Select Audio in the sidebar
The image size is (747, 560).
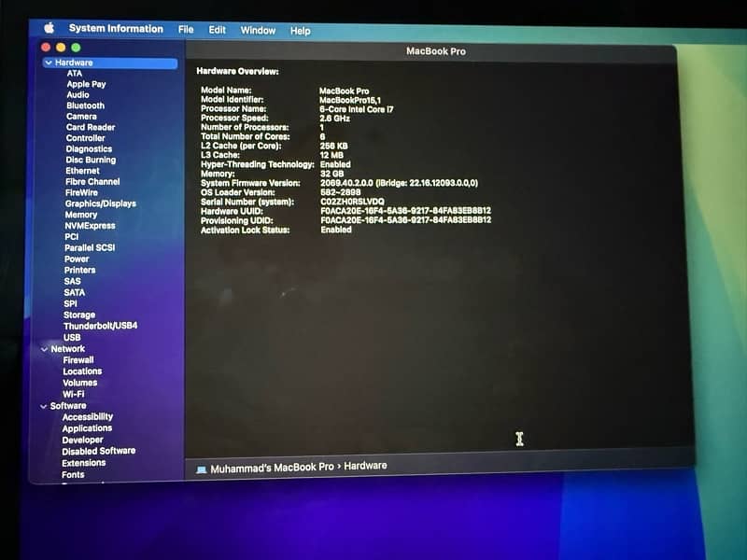coord(78,95)
